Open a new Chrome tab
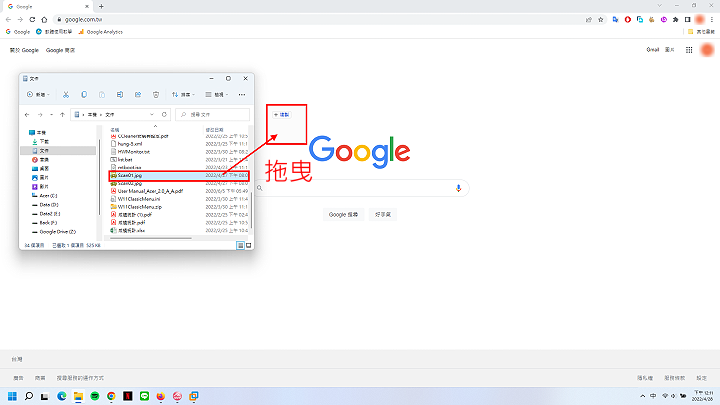The image size is (720, 405). [x=101, y=6]
